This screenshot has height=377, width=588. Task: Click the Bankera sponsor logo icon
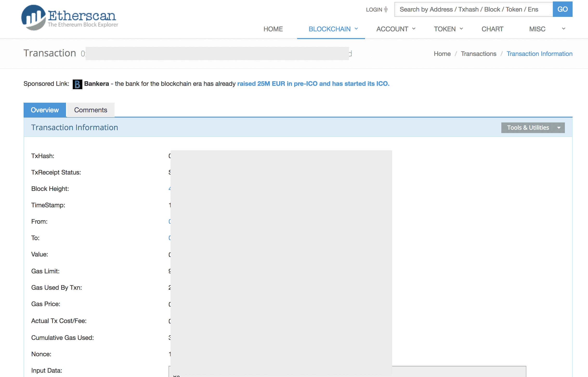click(77, 84)
